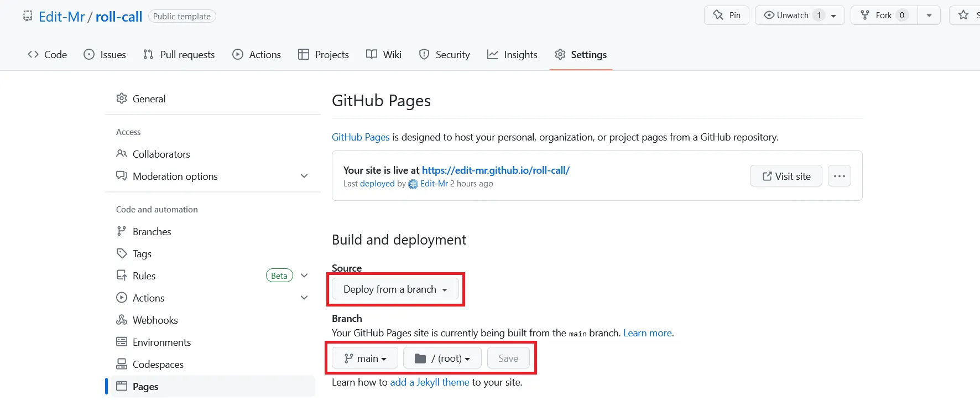The height and width of the screenshot is (400, 980).
Task: Go to the Projects tab
Action: click(x=324, y=54)
